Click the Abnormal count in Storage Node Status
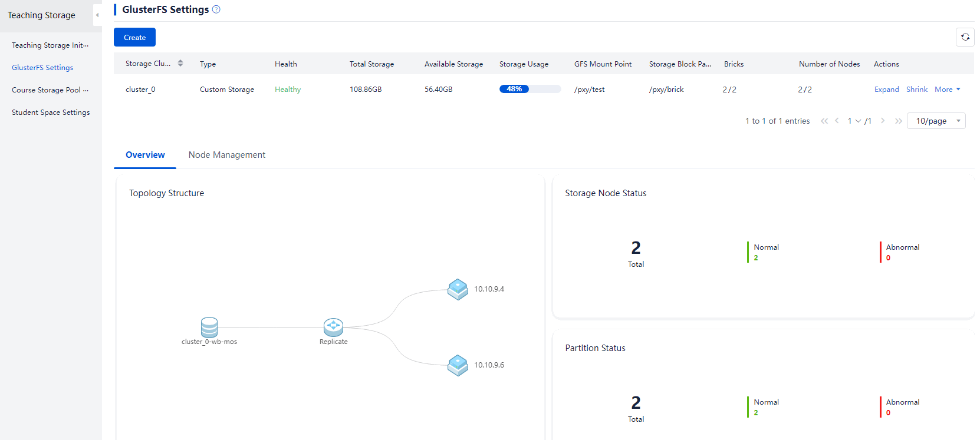The height and width of the screenshot is (440, 980). [x=888, y=258]
